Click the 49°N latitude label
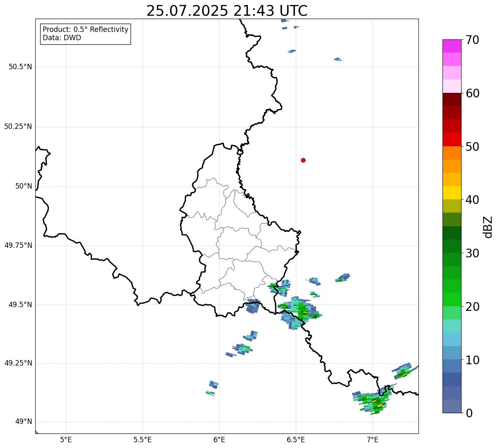 [x=24, y=422]
